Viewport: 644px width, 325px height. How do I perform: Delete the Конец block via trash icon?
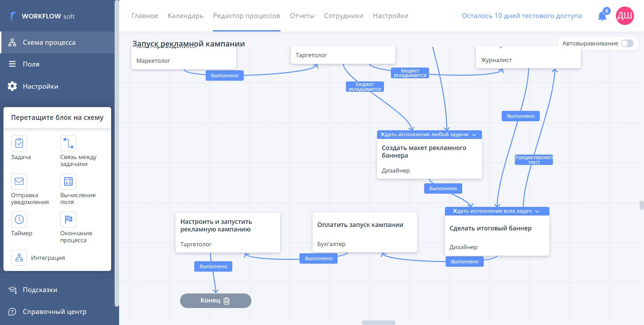click(226, 301)
